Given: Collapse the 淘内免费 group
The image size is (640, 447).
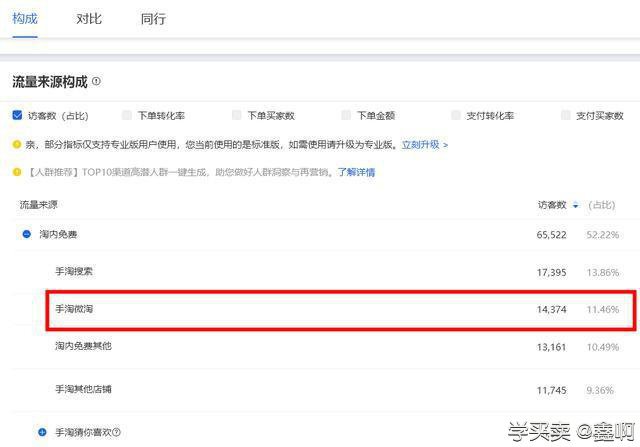Looking at the screenshot, I should (27, 234).
